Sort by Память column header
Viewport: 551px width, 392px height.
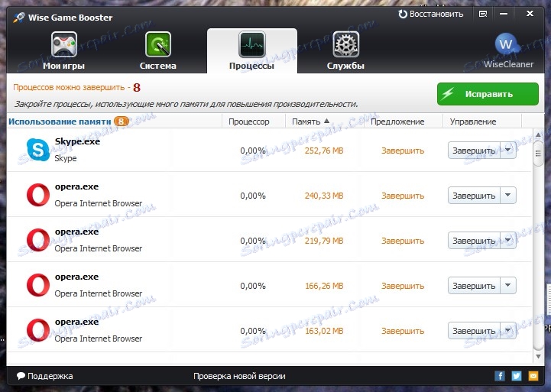click(310, 121)
